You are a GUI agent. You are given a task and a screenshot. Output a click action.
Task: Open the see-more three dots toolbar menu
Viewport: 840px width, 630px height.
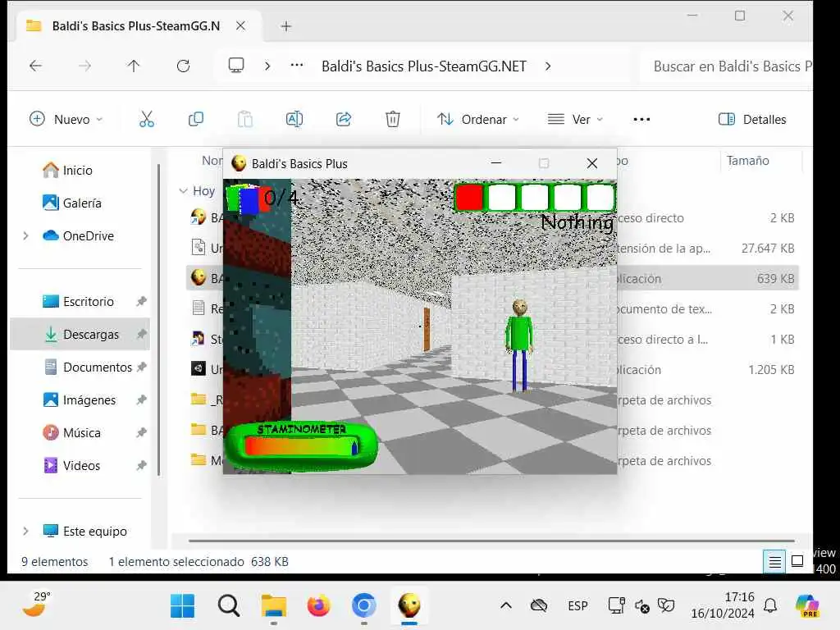tap(641, 120)
